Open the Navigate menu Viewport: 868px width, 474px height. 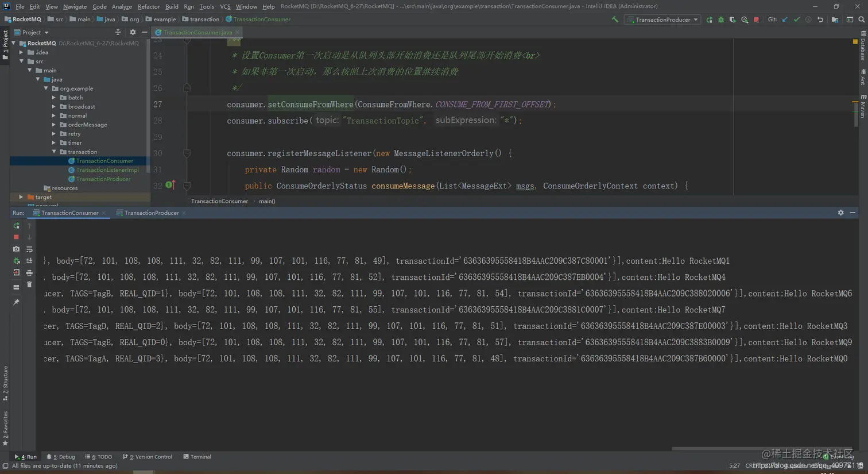pos(75,6)
